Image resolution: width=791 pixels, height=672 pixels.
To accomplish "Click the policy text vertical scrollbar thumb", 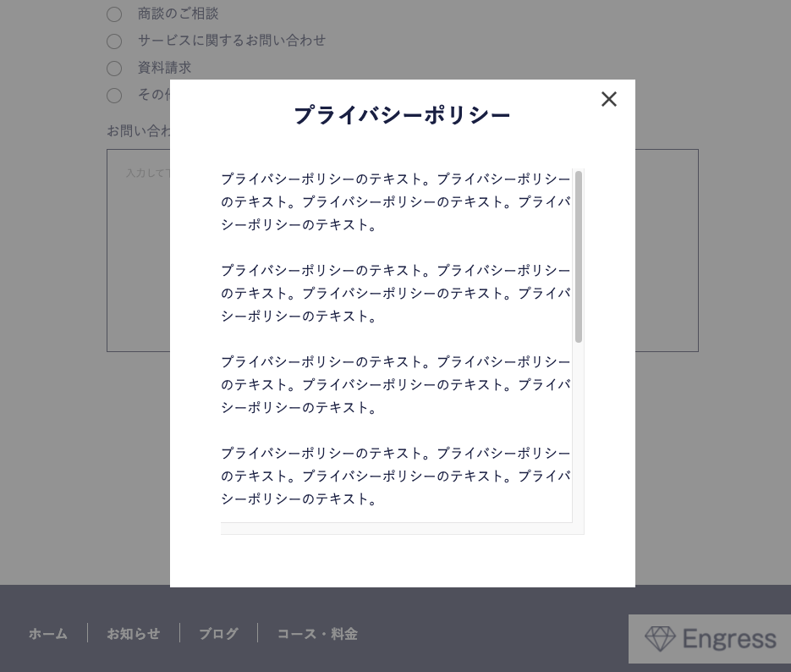I will (579, 256).
